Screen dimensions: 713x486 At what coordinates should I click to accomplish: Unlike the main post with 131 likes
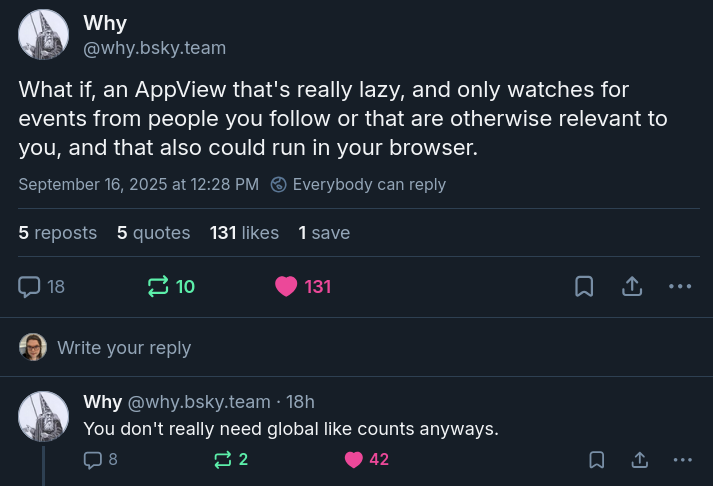286,287
